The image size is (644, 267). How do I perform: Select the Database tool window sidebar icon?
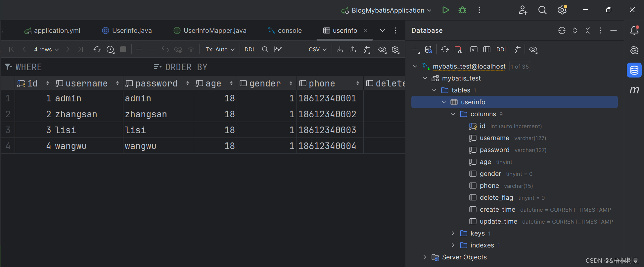(x=634, y=70)
